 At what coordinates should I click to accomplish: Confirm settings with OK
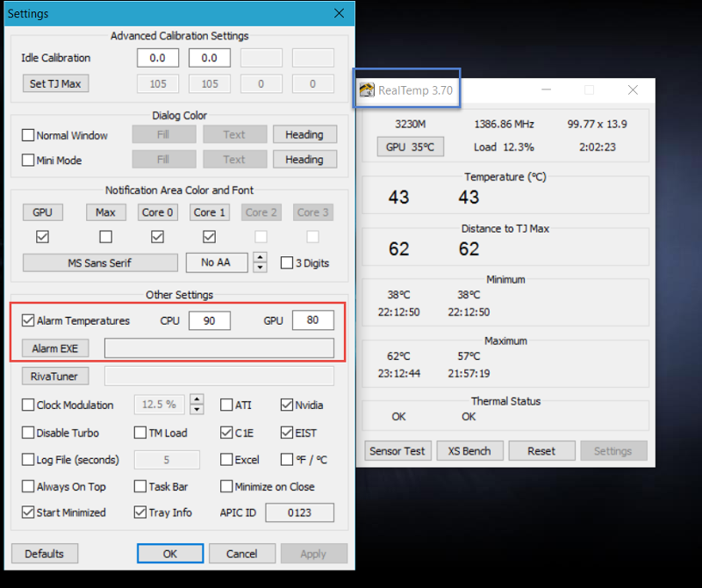pyautogui.click(x=170, y=554)
